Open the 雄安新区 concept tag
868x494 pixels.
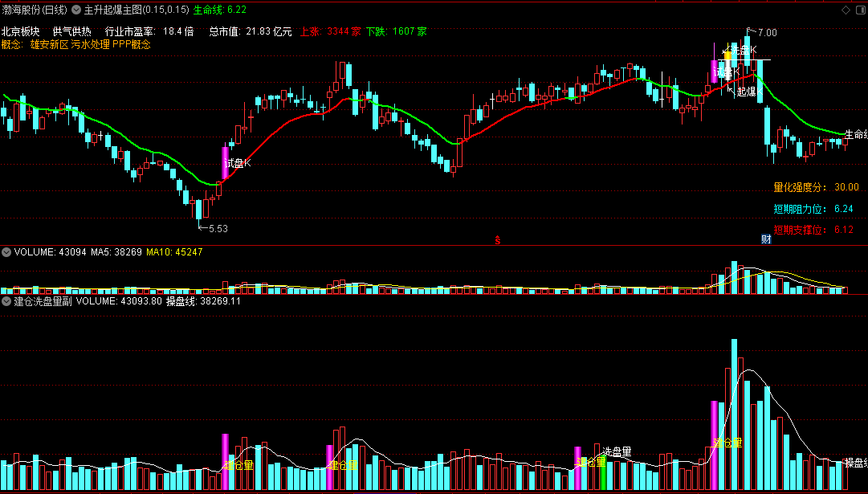tap(49, 45)
